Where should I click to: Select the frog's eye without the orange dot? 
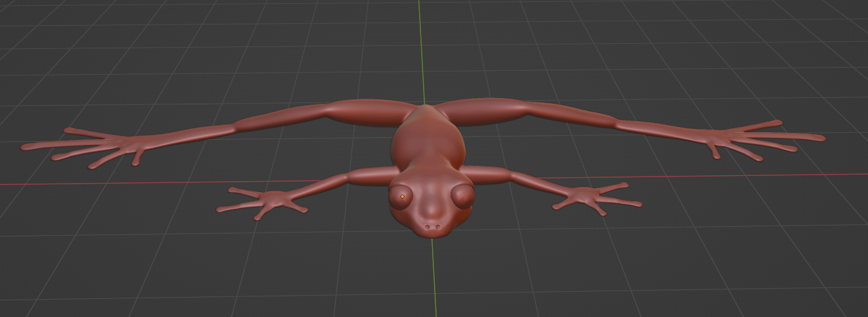[462, 195]
